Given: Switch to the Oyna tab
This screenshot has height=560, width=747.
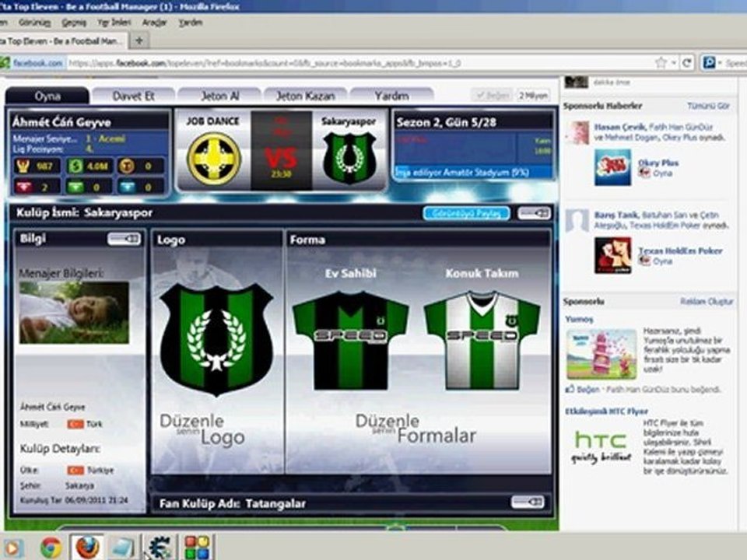Looking at the screenshot, I should point(47,96).
